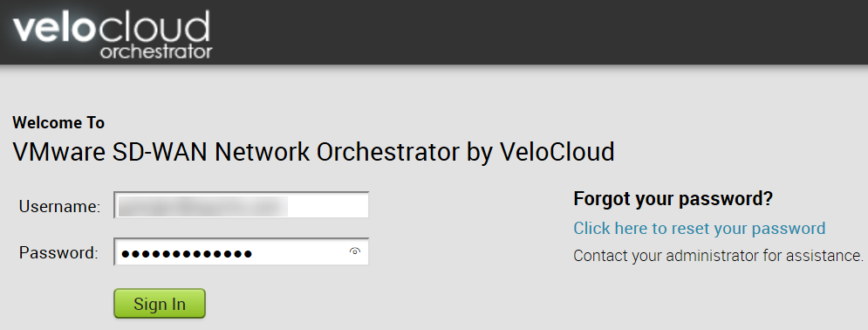Click the Sign In button
868x330 pixels.
[x=160, y=304]
